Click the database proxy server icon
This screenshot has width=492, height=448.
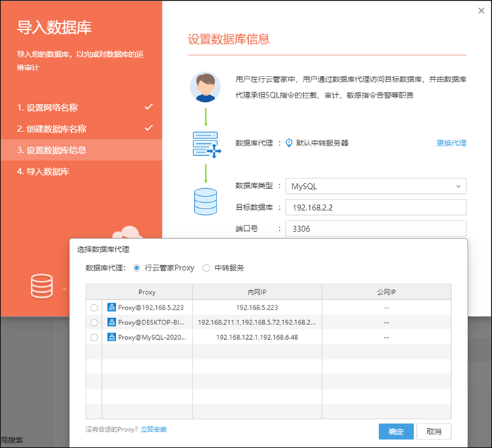(x=205, y=143)
